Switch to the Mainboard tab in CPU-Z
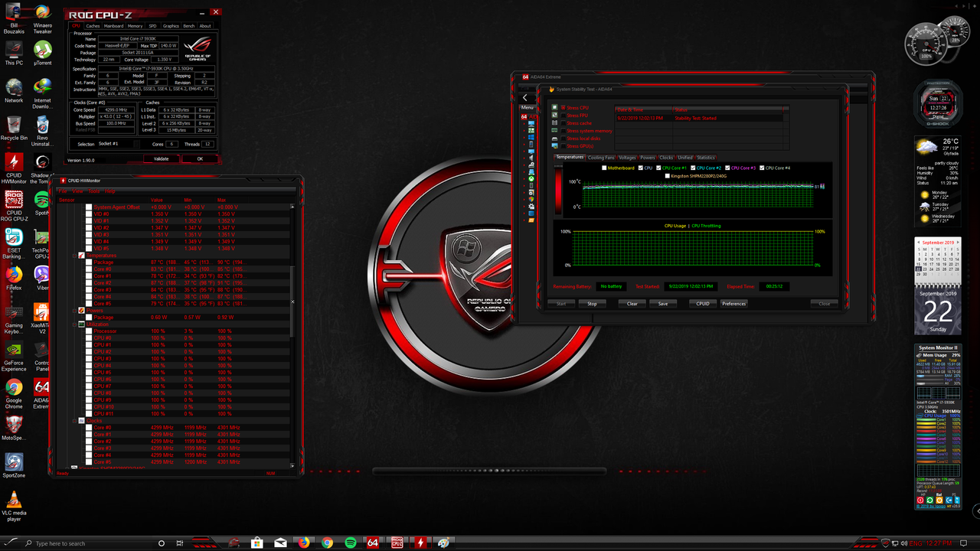 [x=113, y=26]
